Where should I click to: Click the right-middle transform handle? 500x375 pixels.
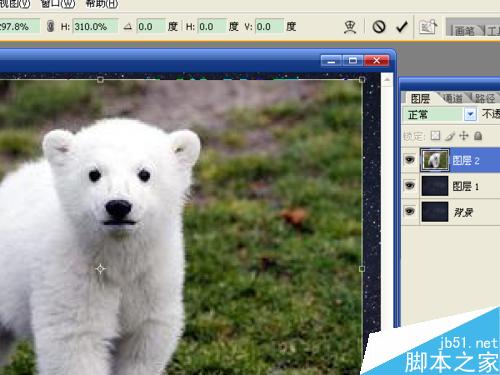[x=362, y=269]
